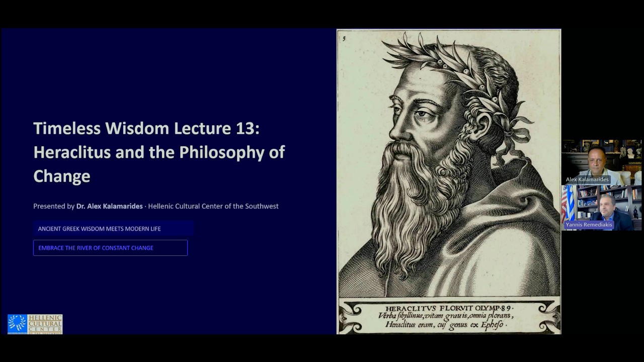Screen dimensions: 644x362
Task: Click the 'Alex Kalamarides' name label
Action: [587, 179]
